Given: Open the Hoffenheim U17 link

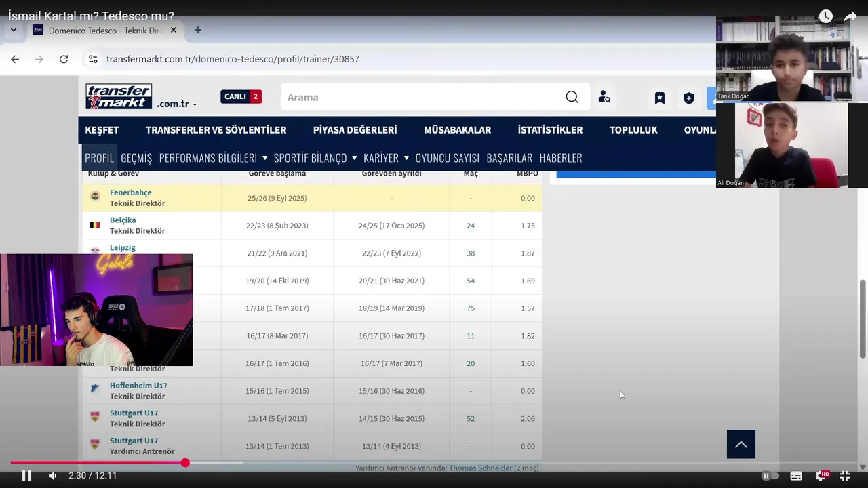Looking at the screenshot, I should 138,386.
